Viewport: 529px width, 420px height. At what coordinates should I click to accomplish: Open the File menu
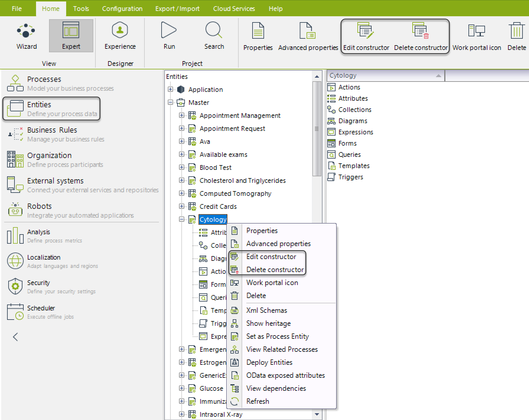tap(17, 9)
